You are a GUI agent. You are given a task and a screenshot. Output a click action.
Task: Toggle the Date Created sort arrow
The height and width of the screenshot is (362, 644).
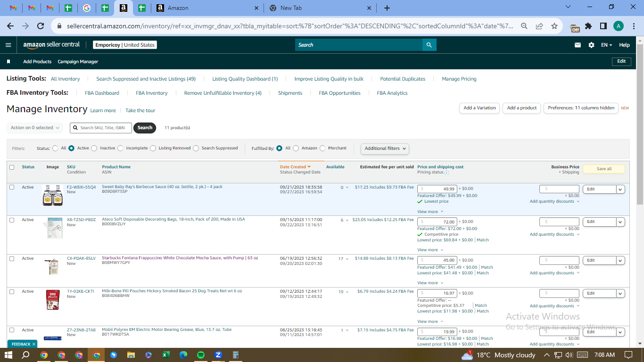(309, 167)
